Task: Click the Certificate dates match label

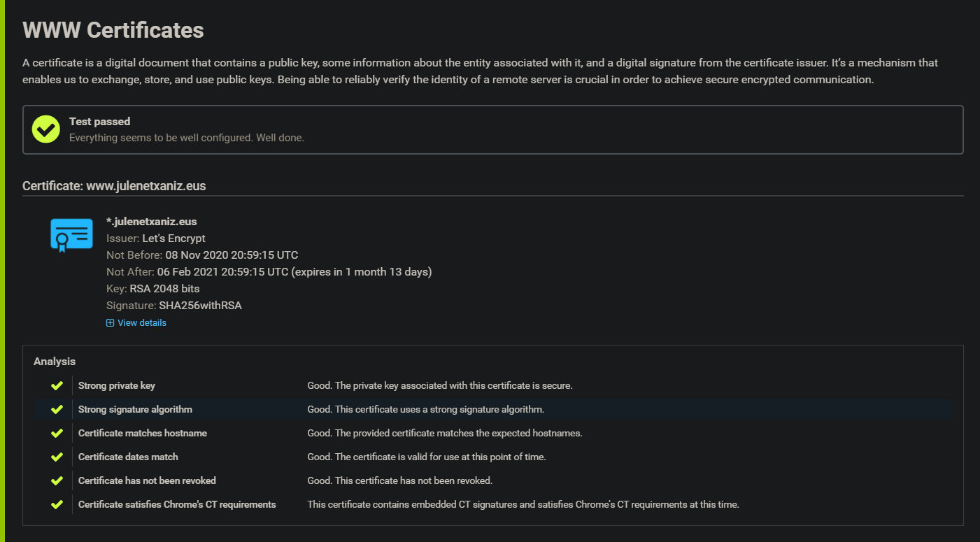Action: (128, 457)
